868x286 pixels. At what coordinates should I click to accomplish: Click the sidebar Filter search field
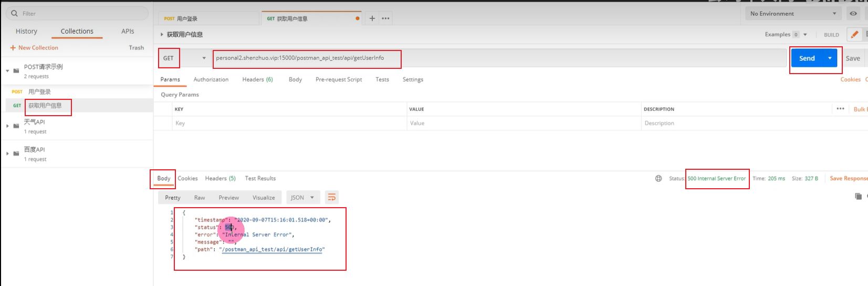(79, 14)
